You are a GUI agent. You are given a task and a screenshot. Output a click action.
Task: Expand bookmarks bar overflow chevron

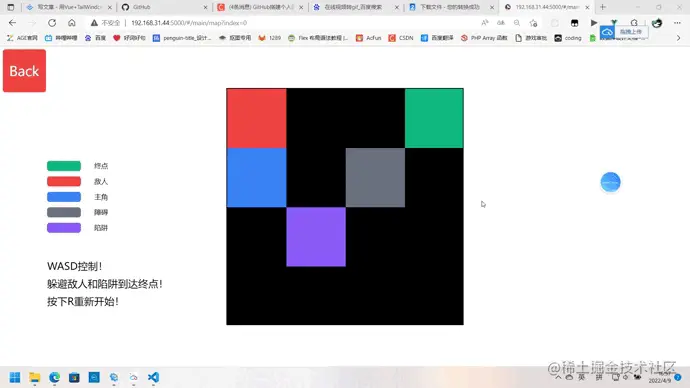(678, 38)
